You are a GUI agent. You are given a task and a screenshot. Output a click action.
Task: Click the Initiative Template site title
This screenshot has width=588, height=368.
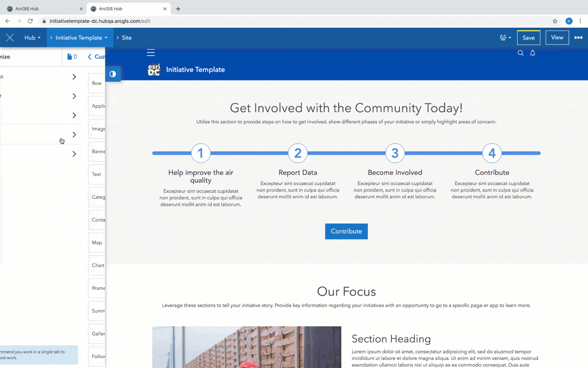[196, 70]
